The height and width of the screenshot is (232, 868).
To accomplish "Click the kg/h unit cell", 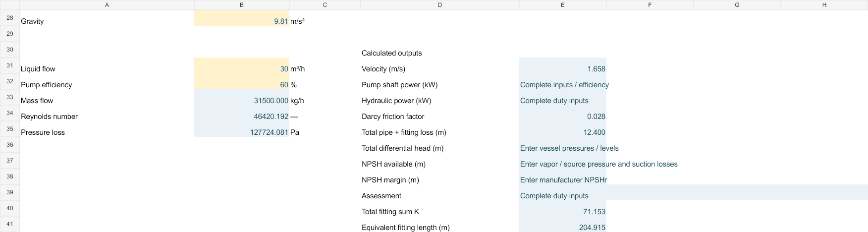I will coord(325,97).
